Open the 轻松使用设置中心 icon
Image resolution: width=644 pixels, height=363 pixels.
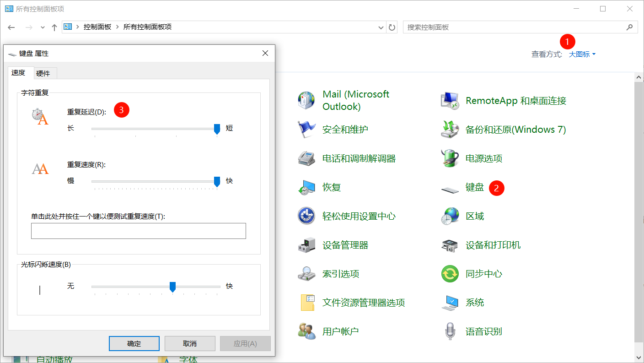coord(306,216)
